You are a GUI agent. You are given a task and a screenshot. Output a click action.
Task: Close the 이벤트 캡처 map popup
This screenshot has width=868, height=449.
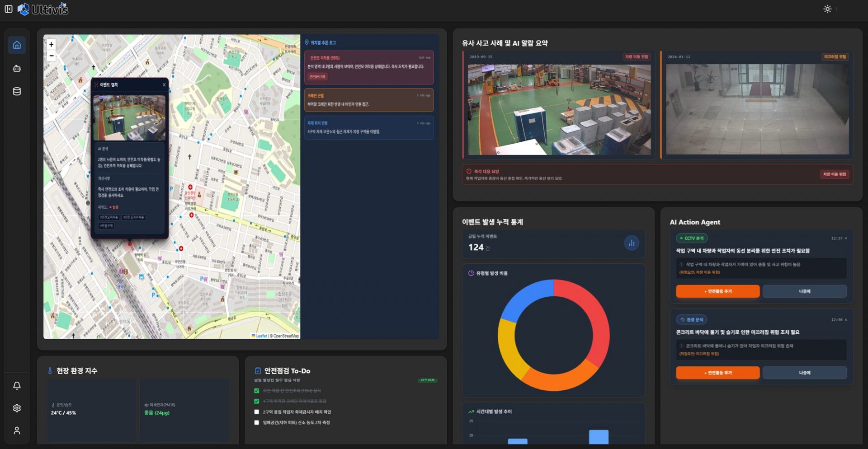tap(164, 84)
